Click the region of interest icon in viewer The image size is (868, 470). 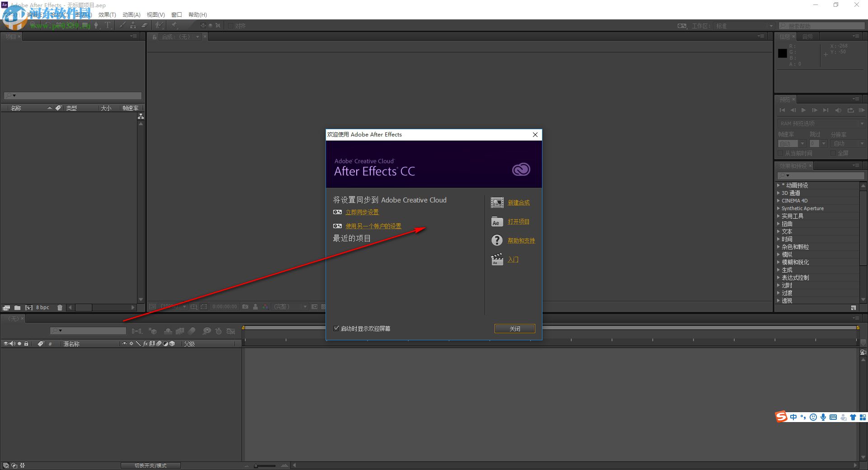(204, 306)
